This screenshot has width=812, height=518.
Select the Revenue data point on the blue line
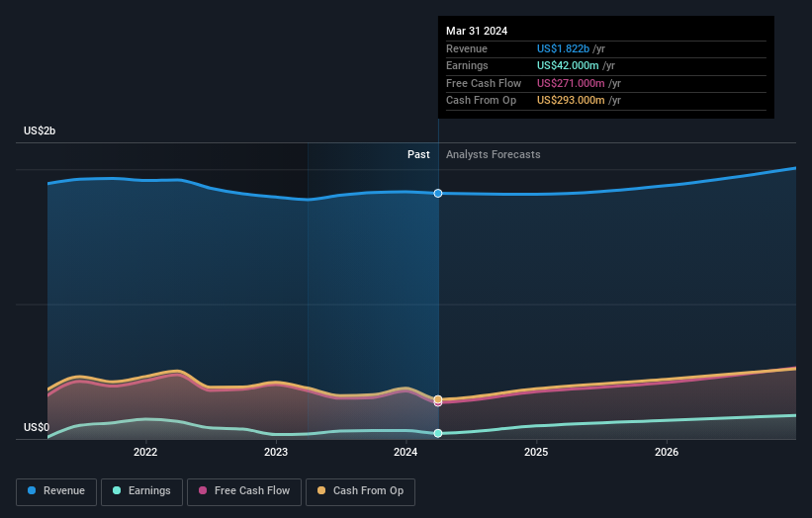coord(438,193)
